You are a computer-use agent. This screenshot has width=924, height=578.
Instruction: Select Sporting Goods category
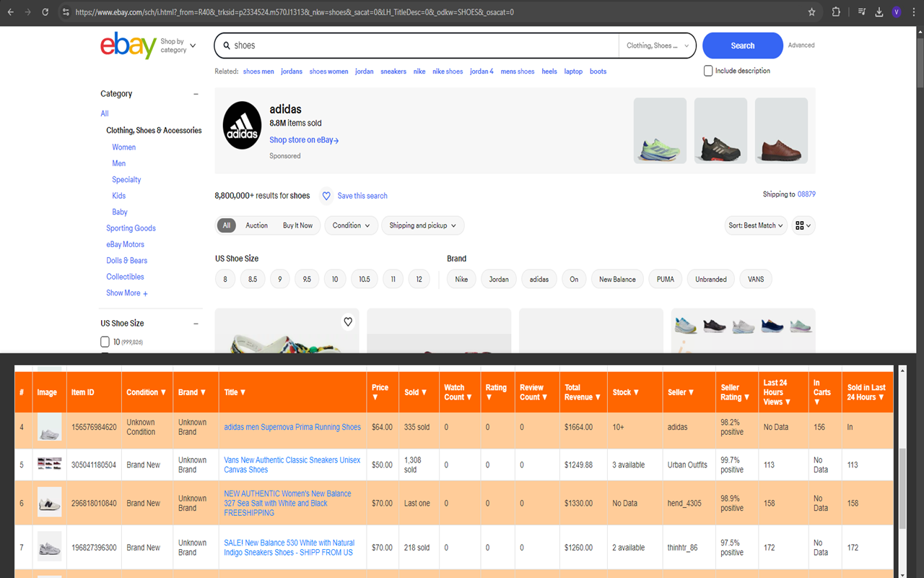click(x=131, y=228)
